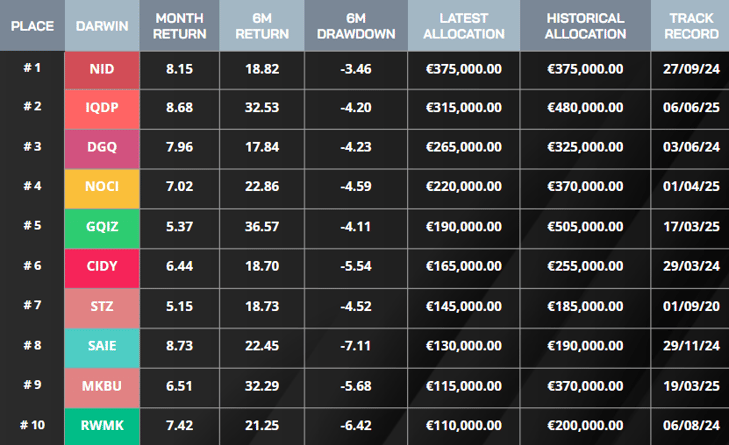Open the MKBU darwin ticker
The height and width of the screenshot is (445, 729).
tap(101, 385)
